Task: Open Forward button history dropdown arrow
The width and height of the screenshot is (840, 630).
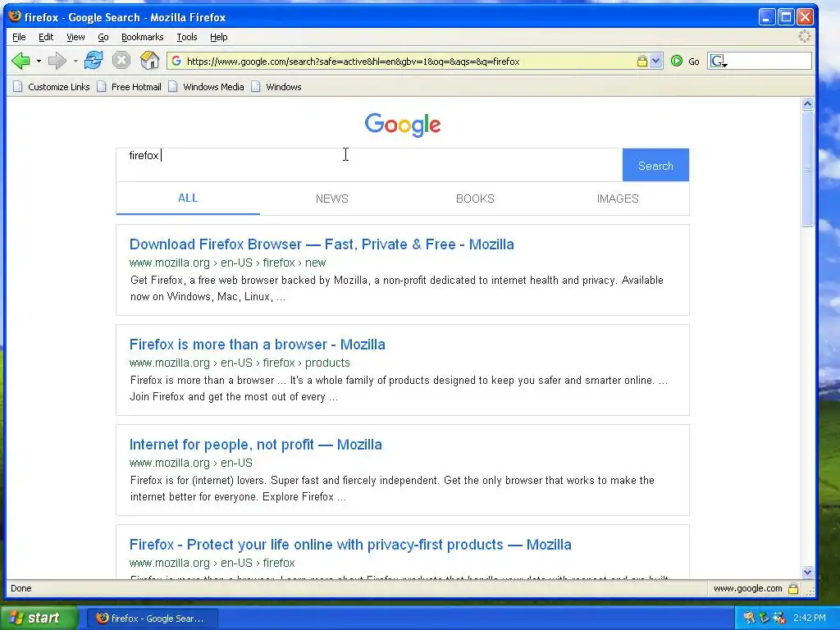Action: coord(75,61)
